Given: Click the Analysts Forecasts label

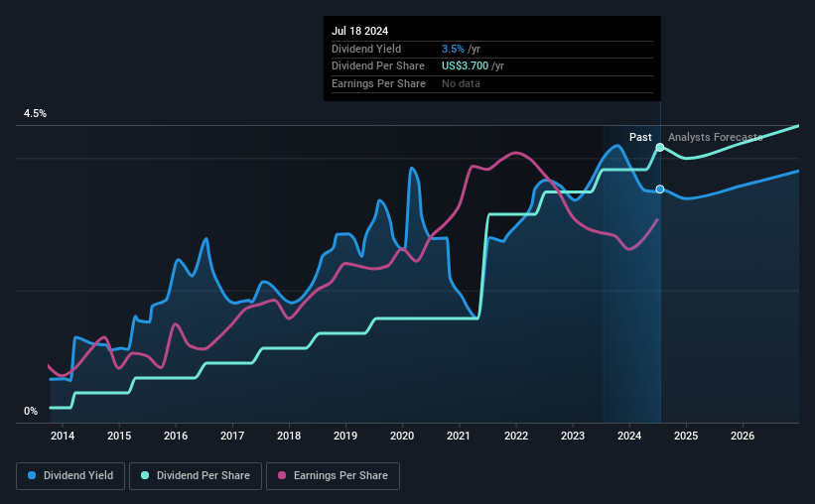Looking at the screenshot, I should (715, 137).
